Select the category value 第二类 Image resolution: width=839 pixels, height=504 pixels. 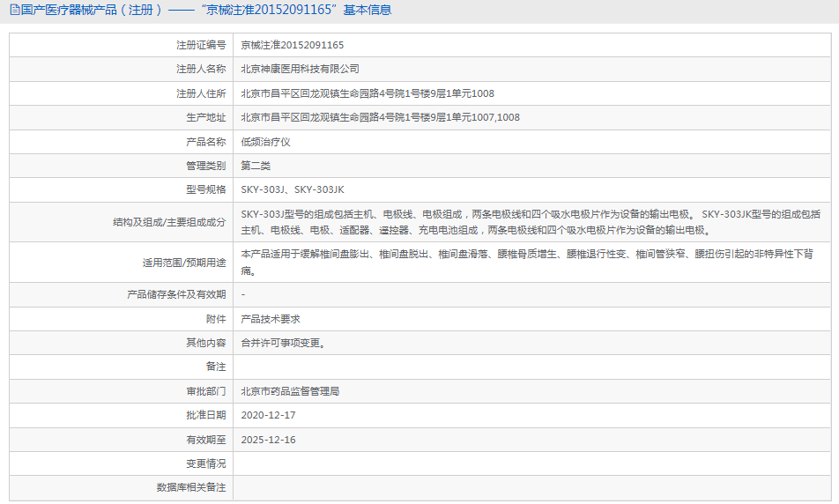click(x=256, y=166)
